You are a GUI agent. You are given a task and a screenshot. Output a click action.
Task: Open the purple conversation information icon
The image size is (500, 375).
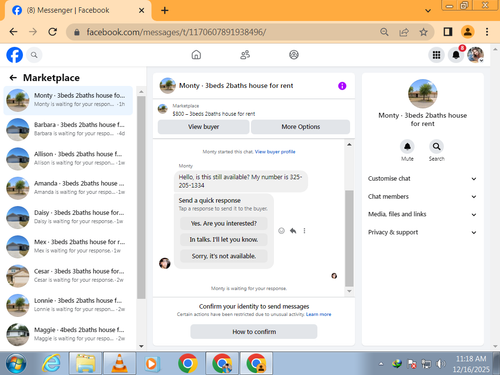[342, 86]
